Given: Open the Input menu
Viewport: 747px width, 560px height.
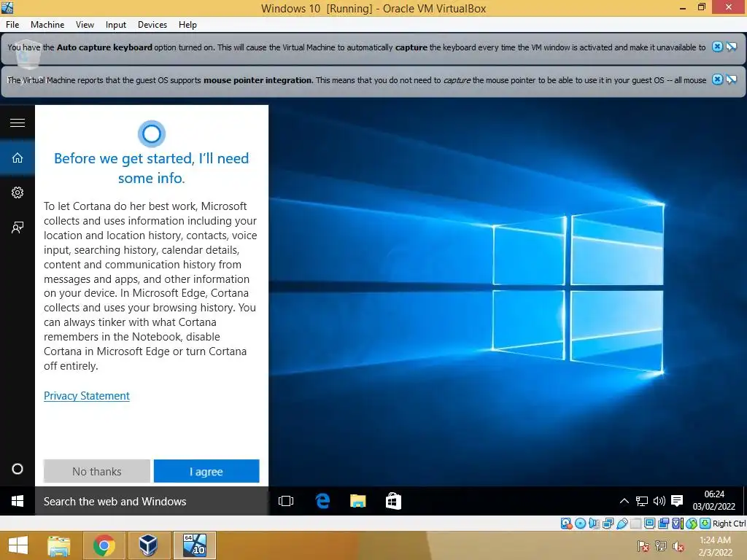Looking at the screenshot, I should [116, 25].
